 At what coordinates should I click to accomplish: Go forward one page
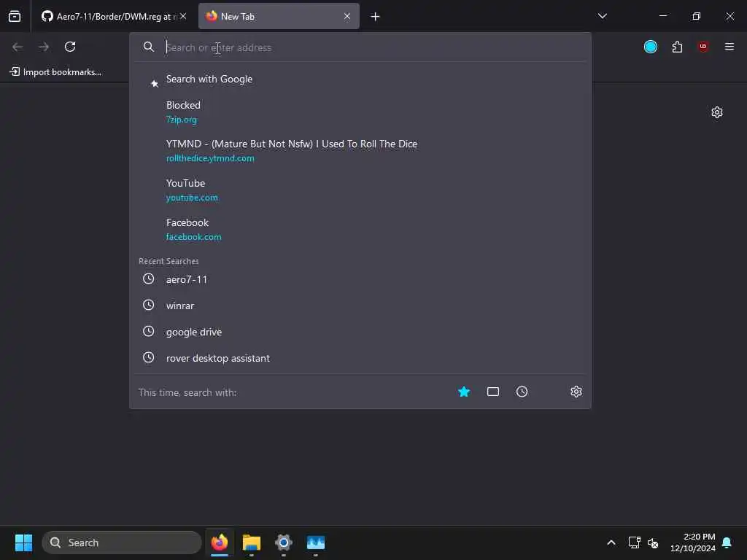[44, 47]
